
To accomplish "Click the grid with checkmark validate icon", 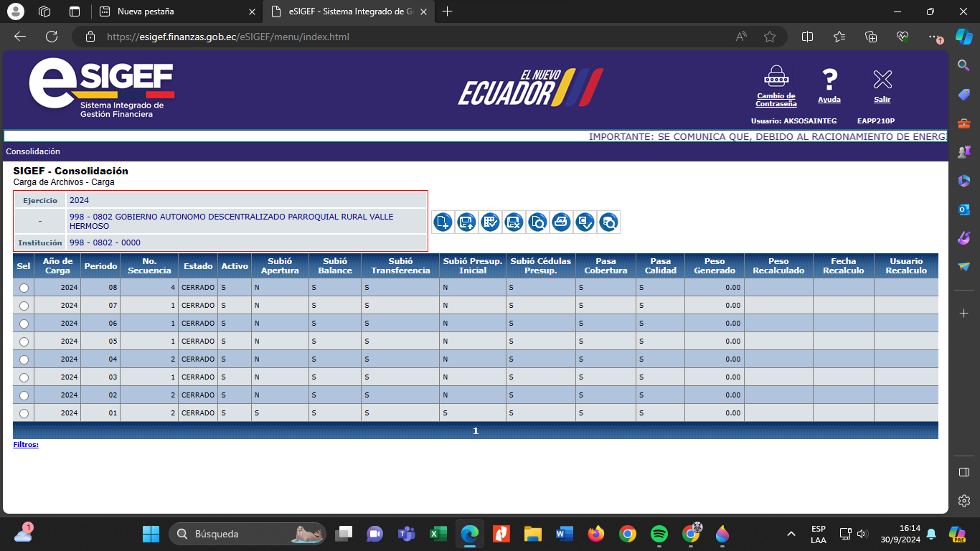I will (x=490, y=222).
